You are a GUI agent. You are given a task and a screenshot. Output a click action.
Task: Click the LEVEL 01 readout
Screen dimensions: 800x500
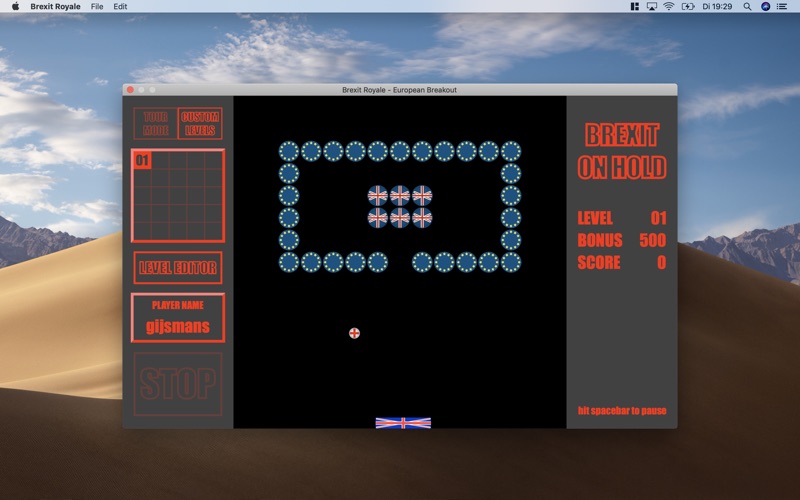[622, 218]
